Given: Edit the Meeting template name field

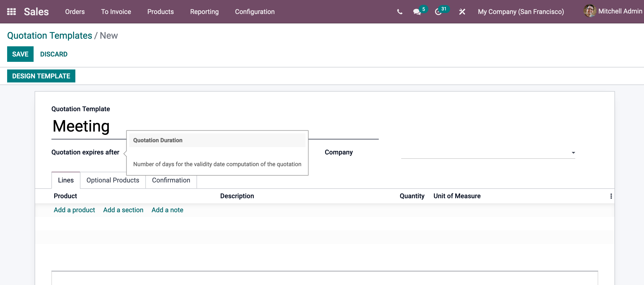Looking at the screenshot, I should [x=215, y=126].
